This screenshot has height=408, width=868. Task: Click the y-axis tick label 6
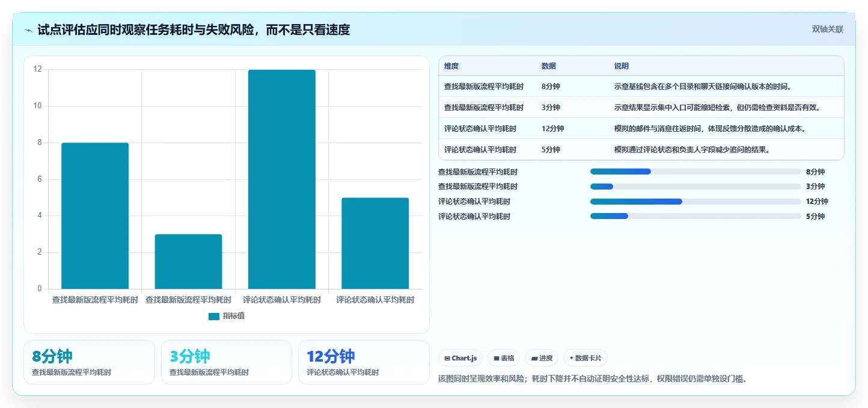(40, 179)
